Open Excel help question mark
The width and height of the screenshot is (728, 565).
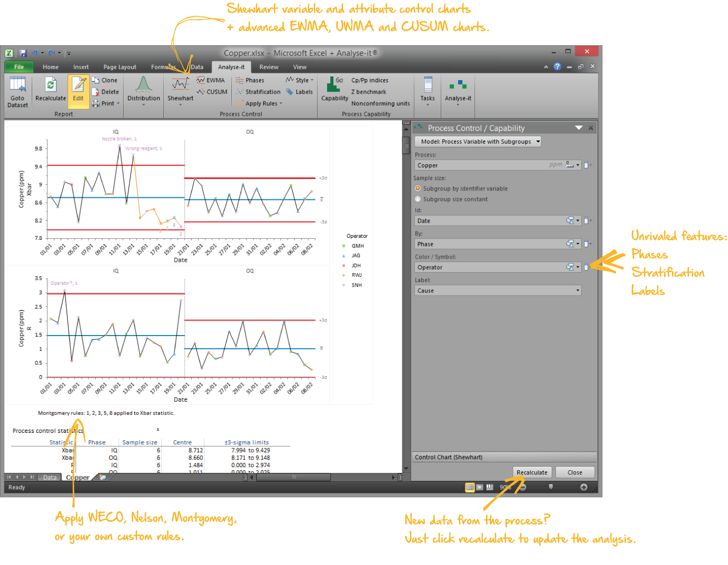[557, 67]
